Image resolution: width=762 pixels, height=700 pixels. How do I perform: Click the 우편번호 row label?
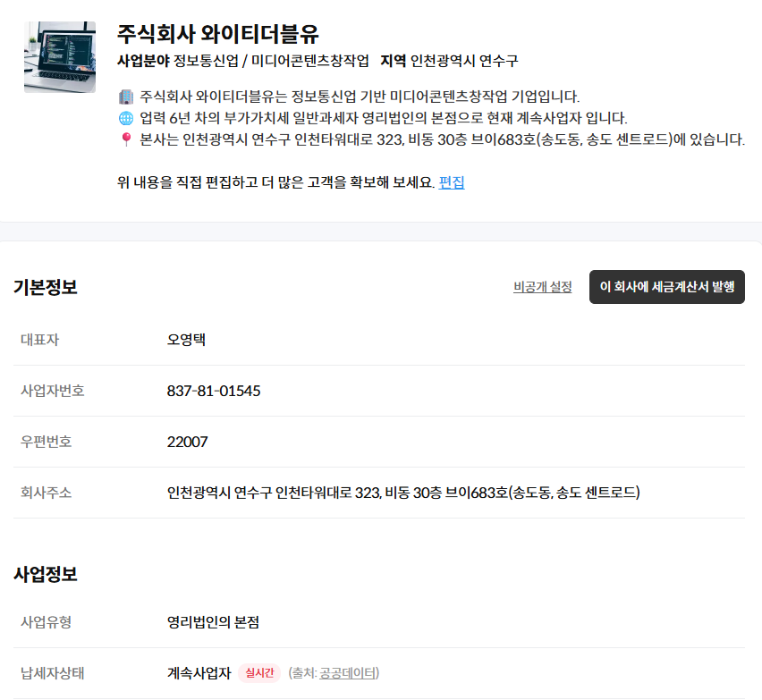(x=47, y=442)
